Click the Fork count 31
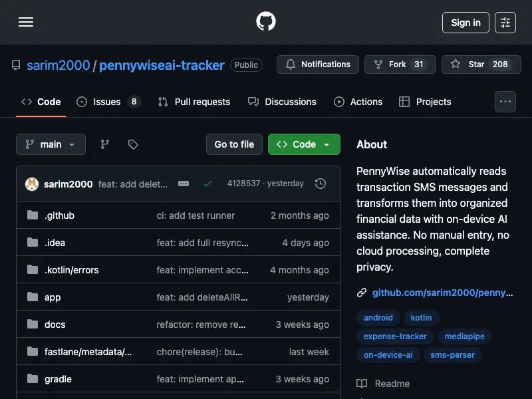Screen dimensions: 532x399 419,65
